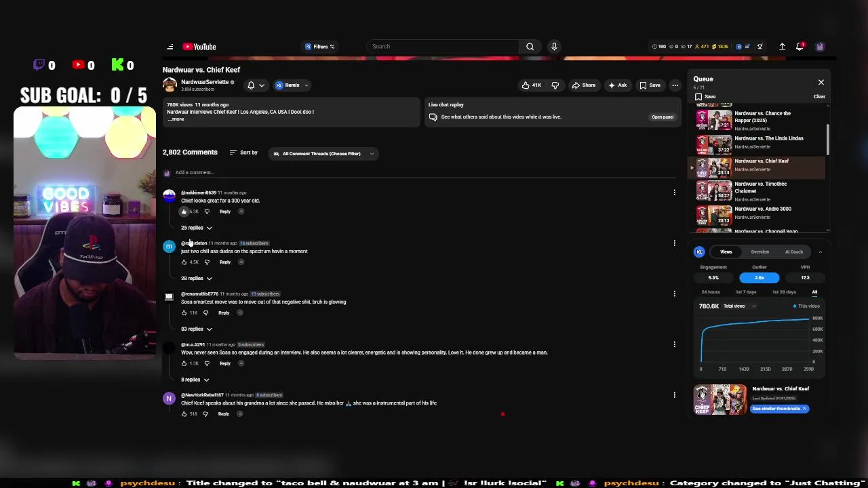This screenshot has width=868, height=488.
Task: Open the account avatar menu
Action: coord(820,47)
